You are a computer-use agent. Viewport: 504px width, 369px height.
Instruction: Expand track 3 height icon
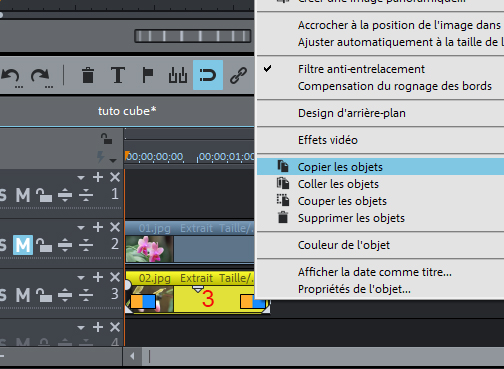65,295
